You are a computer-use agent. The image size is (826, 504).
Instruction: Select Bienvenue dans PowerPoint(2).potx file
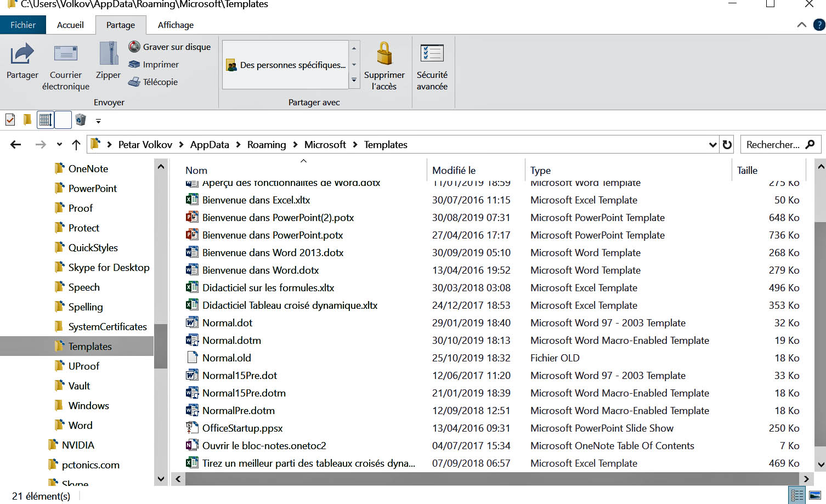[278, 218]
